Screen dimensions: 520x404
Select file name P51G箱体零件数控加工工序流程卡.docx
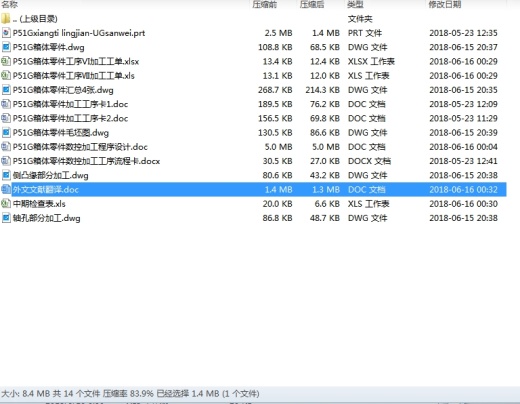(86, 161)
